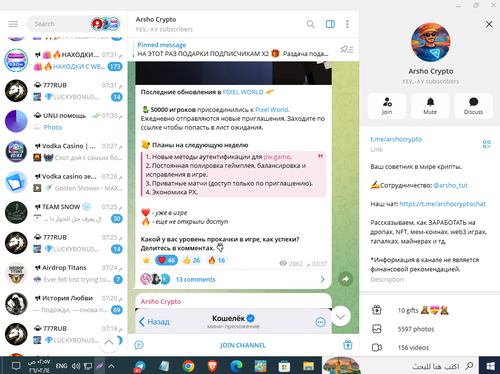
Task: View the 10 gifts section
Action: point(428,310)
